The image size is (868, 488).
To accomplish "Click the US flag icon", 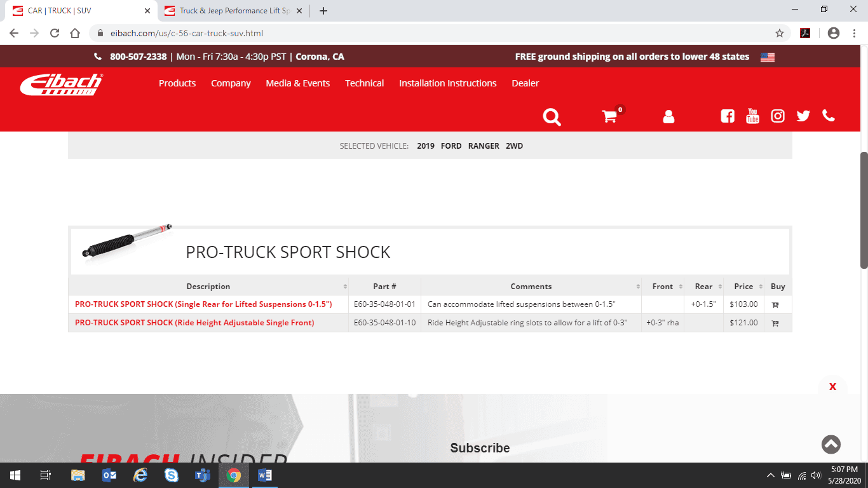I will click(768, 57).
